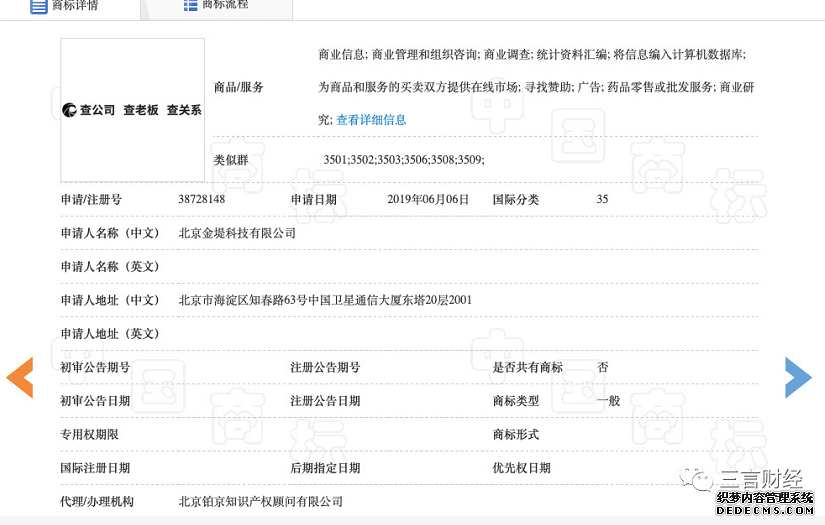Click the 商标流程 tab list icon

click(190, 5)
